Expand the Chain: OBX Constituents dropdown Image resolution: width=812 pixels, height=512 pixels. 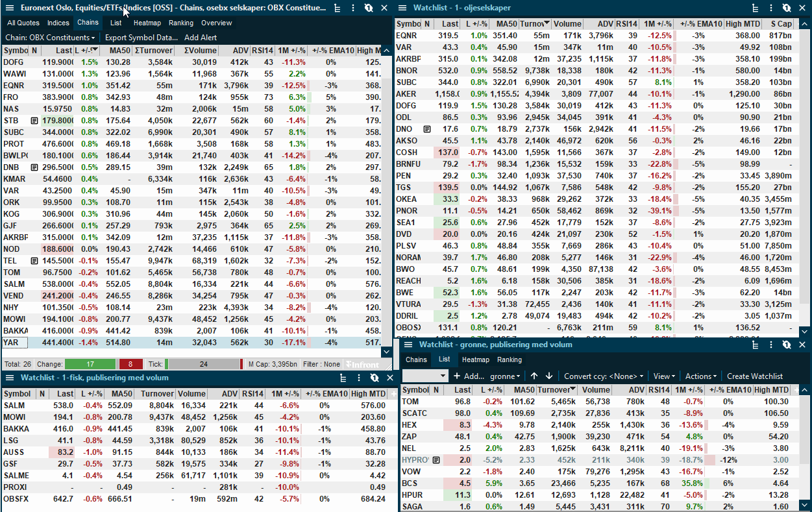[x=50, y=38]
